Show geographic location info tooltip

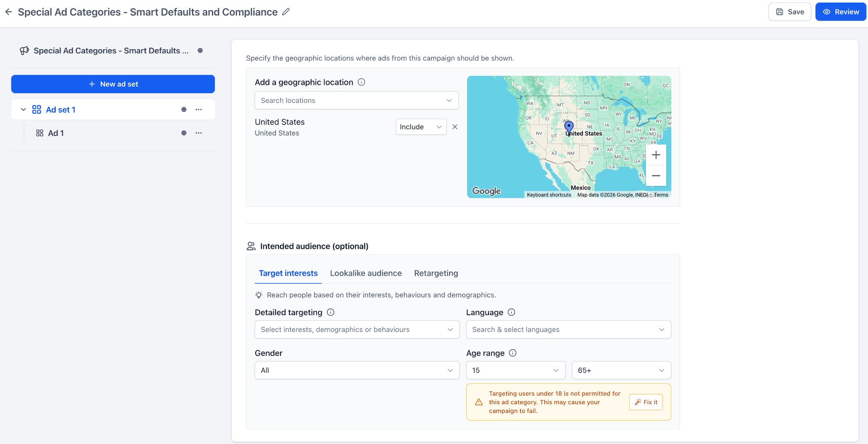362,82
